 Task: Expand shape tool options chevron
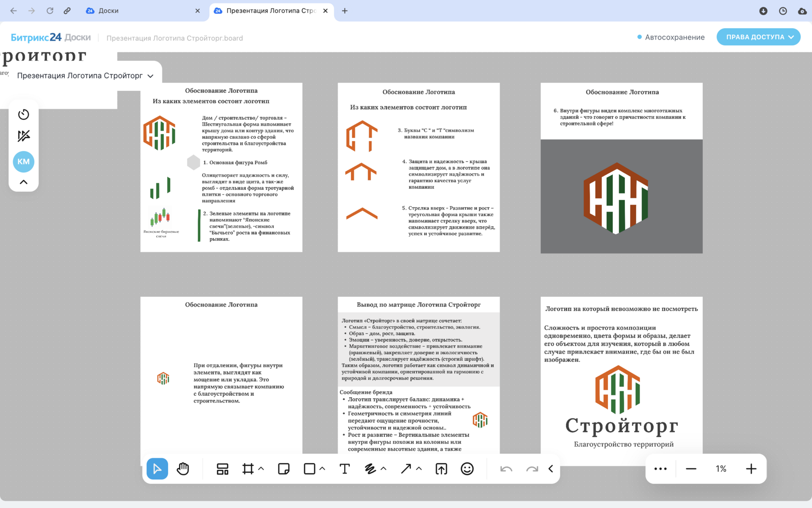tap(322, 469)
